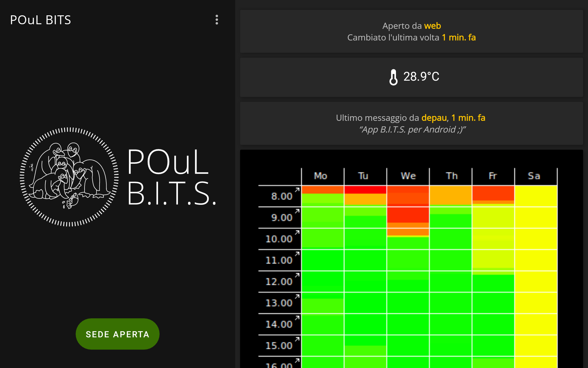Click the 28.9°C temperature card

pos(411,77)
